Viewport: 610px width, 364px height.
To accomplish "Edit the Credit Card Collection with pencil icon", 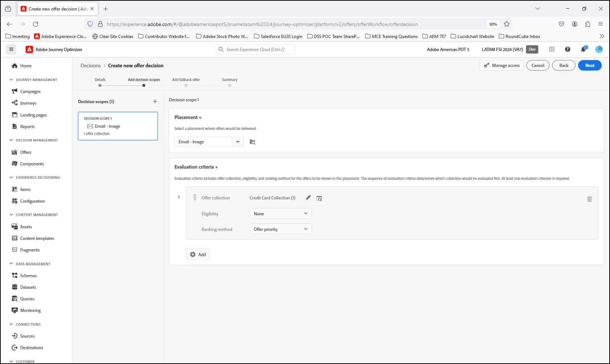I will click(308, 198).
